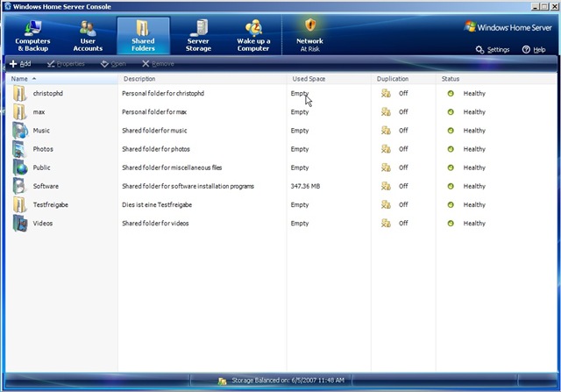Click 'Shared folder for photos' description
This screenshot has width=561, height=392.
pyautogui.click(x=156, y=149)
